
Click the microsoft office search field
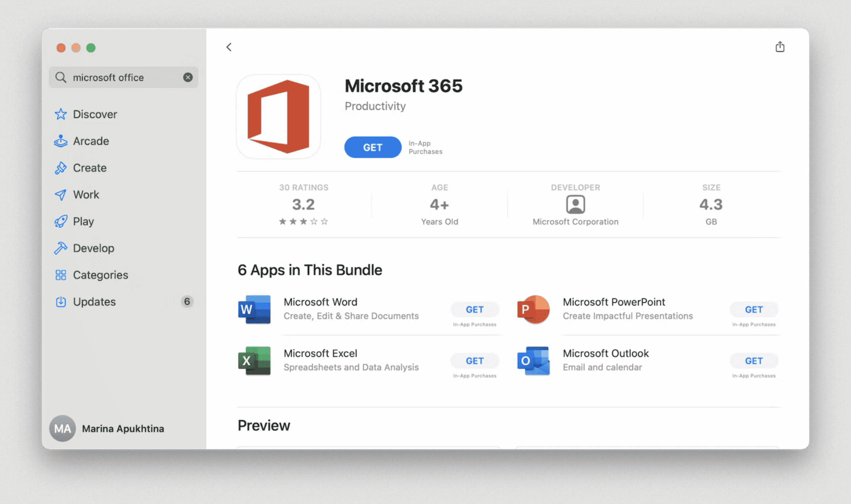coord(121,78)
